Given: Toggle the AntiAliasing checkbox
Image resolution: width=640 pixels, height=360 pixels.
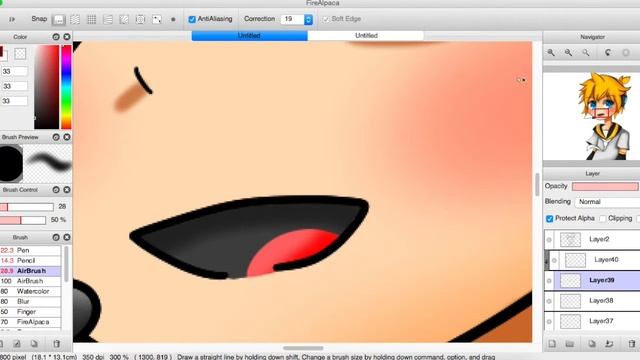Looking at the screenshot, I should 192,19.
